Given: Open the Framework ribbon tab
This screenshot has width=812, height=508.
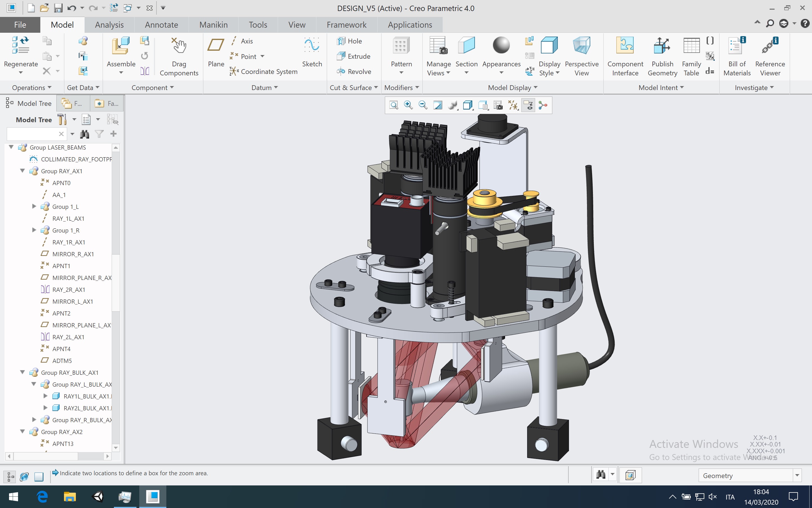Looking at the screenshot, I should point(347,25).
